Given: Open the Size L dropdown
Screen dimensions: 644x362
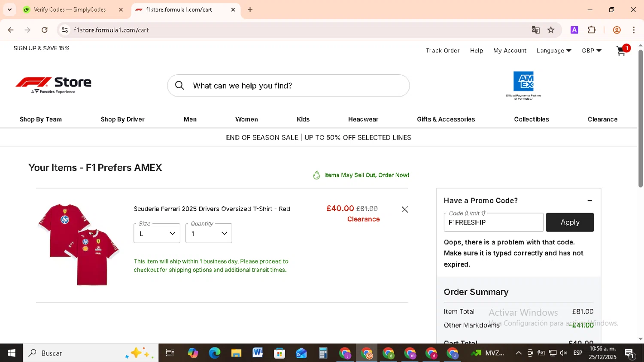Looking at the screenshot, I should click(x=157, y=233).
